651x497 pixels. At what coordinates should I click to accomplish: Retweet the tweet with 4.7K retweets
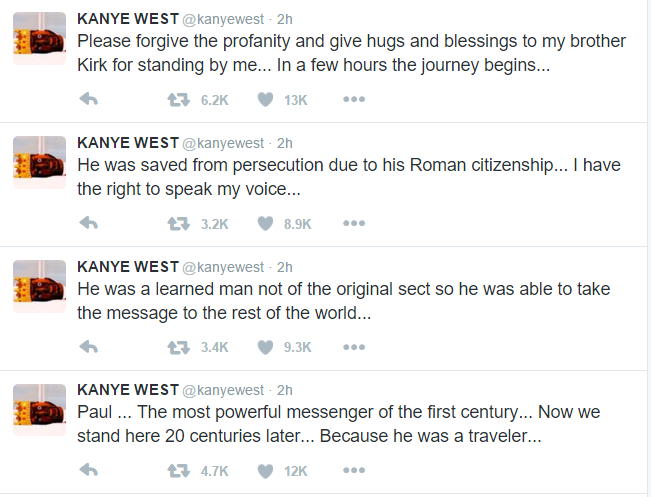pyautogui.click(x=180, y=470)
